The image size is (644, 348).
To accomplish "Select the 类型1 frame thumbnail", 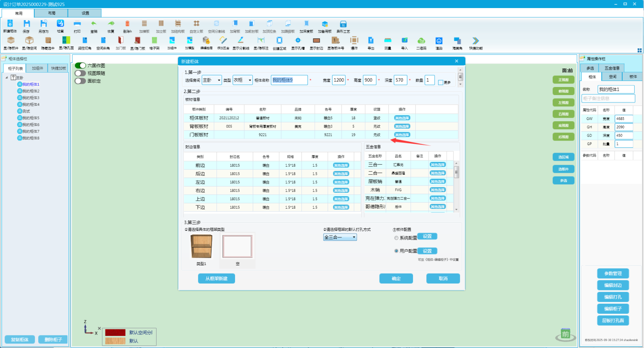I will click(201, 247).
